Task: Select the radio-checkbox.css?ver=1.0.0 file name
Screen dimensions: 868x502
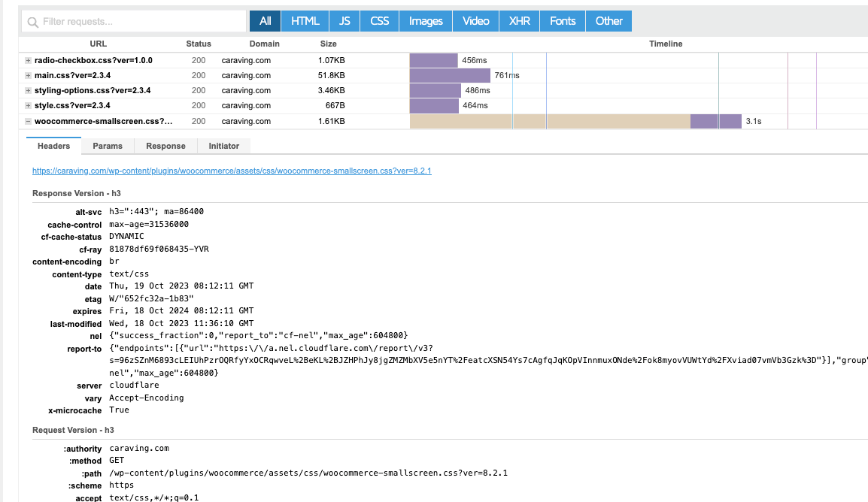Action: coord(93,60)
